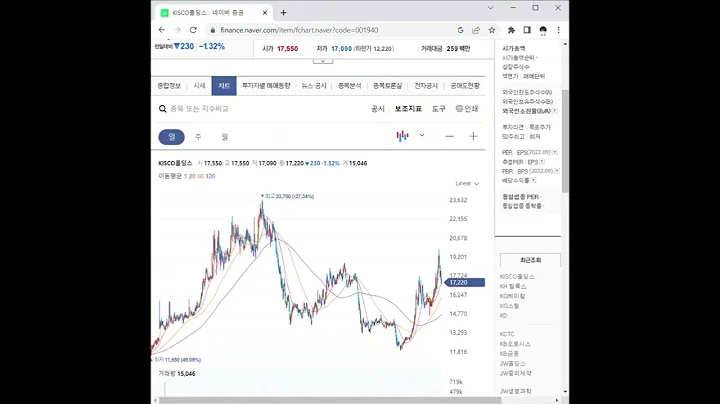Click the 최근조회 recent views header
The height and width of the screenshot is (404, 720).
point(530,260)
